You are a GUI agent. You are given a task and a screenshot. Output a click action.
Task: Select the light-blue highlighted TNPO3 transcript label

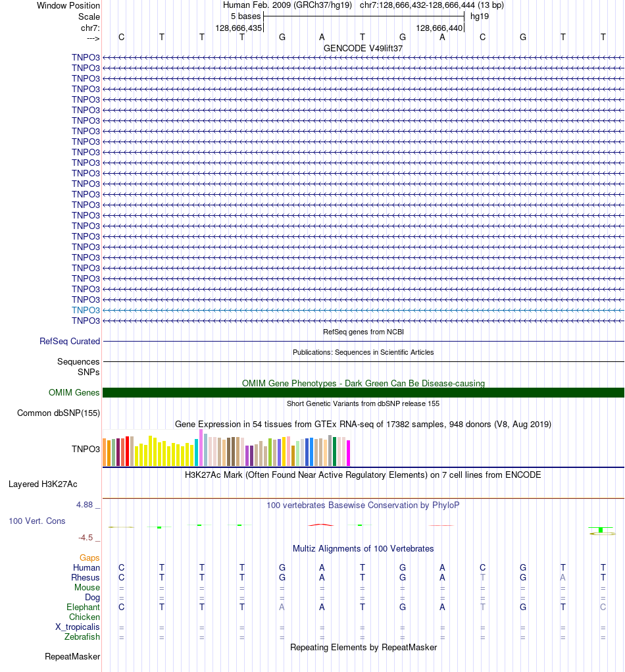coord(86,310)
